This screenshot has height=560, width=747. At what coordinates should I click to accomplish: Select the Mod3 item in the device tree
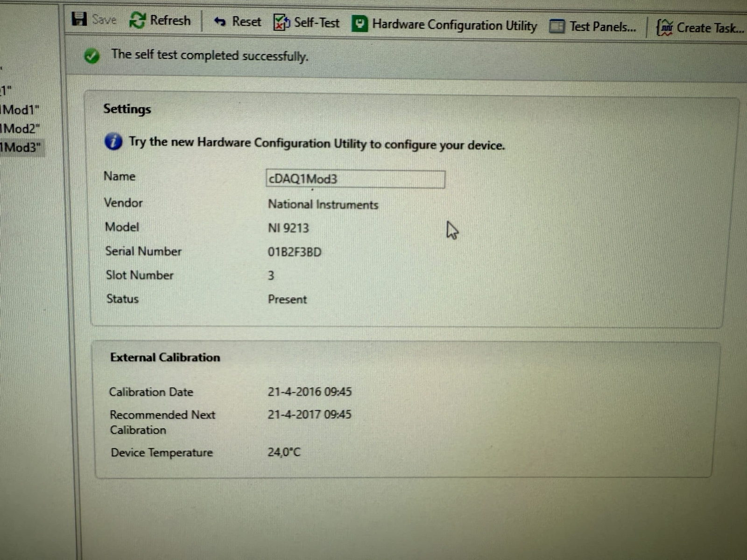coord(21,147)
